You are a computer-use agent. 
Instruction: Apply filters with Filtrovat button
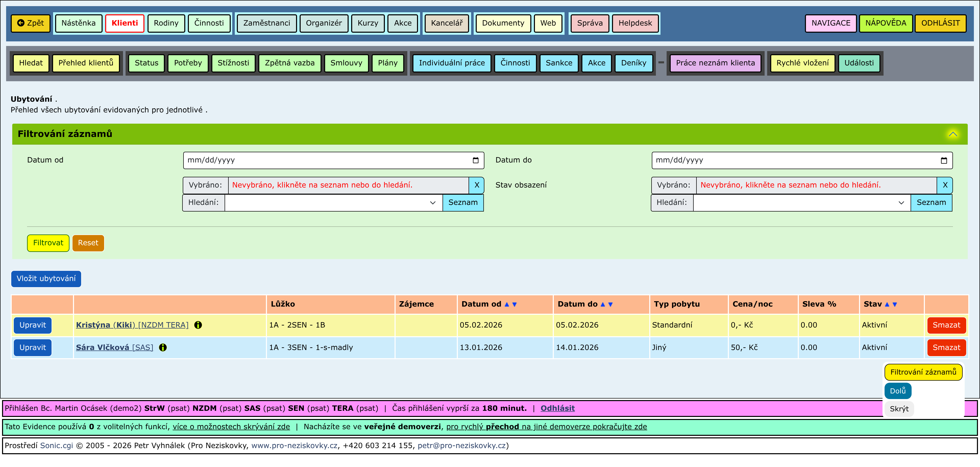pyautogui.click(x=48, y=243)
